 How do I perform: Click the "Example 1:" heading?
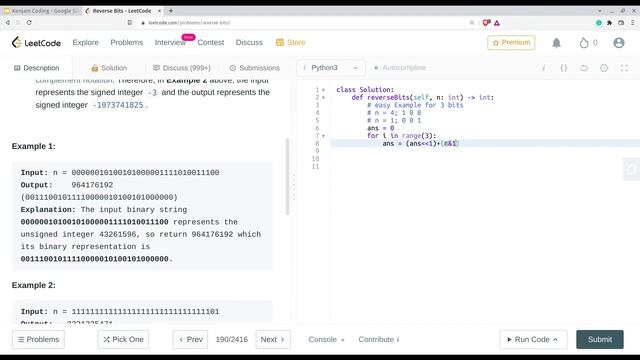[x=33, y=146]
